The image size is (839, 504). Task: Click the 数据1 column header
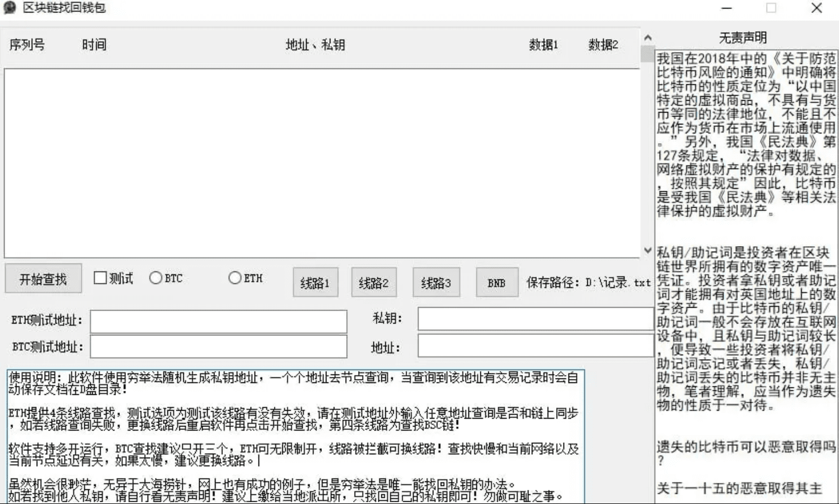click(x=543, y=45)
